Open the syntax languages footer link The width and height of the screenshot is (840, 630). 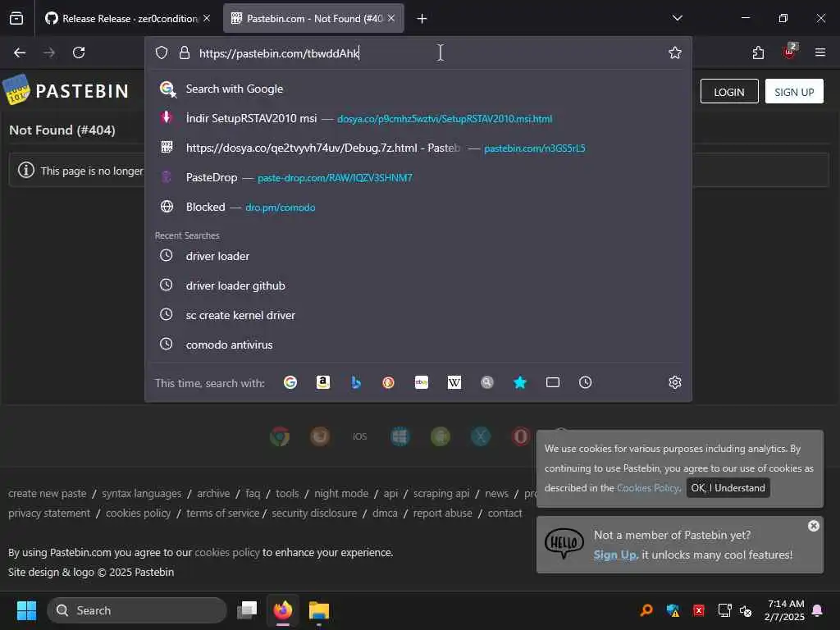point(141,493)
